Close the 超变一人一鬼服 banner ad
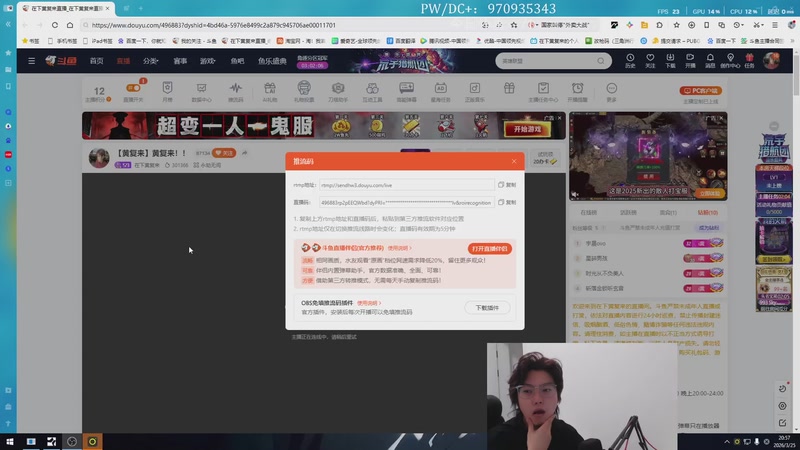 [560, 118]
